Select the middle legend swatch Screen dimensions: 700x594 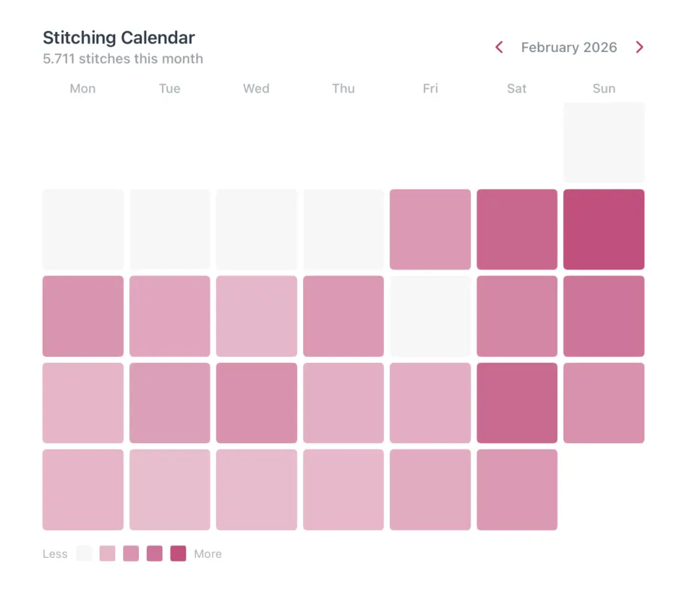(x=131, y=554)
